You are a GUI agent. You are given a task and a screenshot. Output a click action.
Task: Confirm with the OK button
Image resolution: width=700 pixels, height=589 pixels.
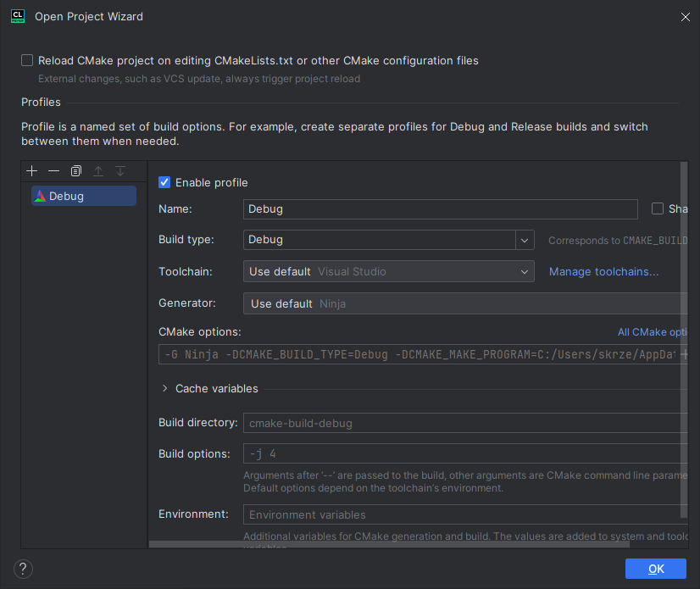tap(655, 569)
